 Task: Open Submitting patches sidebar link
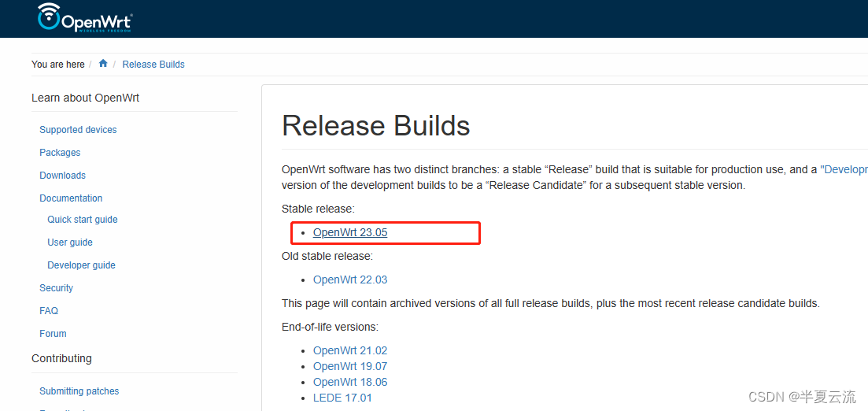click(79, 391)
